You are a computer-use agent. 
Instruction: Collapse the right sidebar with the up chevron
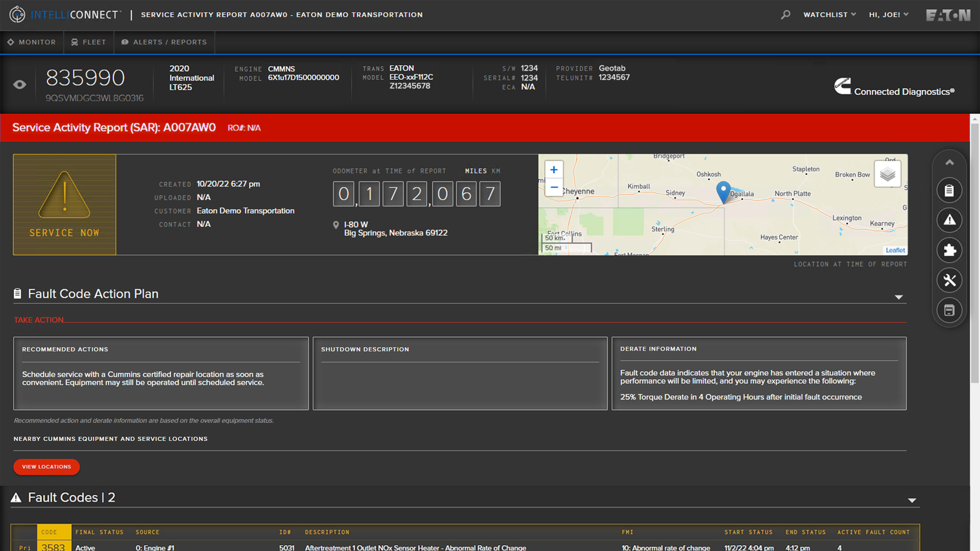point(949,162)
